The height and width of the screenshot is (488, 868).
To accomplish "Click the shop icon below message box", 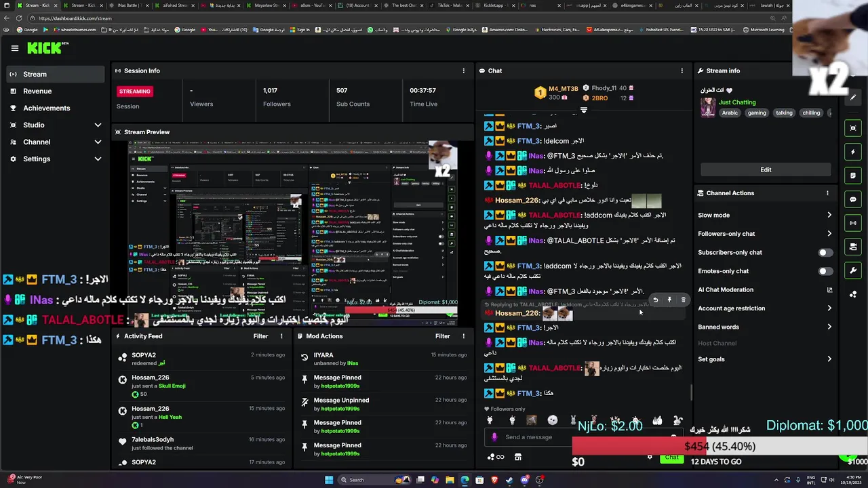I will tap(518, 457).
